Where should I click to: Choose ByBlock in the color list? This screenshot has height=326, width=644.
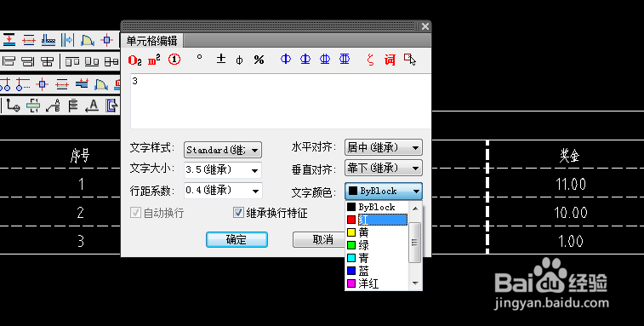point(377,207)
